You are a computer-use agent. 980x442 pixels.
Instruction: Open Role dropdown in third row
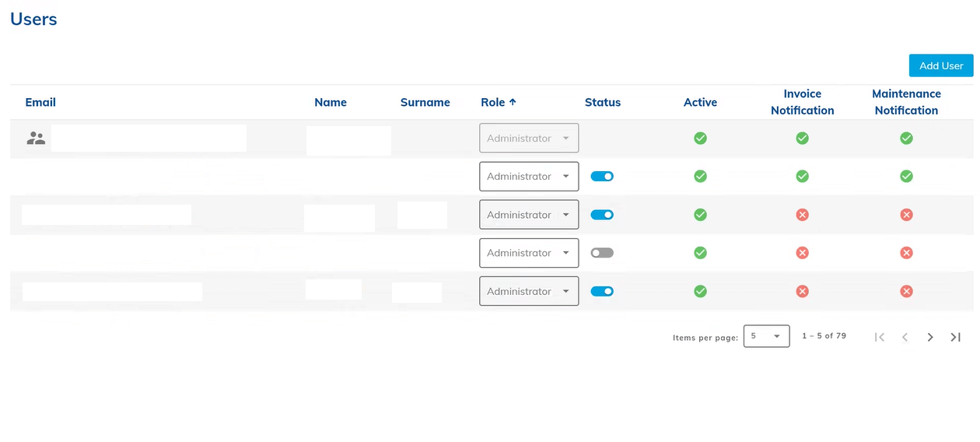[x=529, y=215]
